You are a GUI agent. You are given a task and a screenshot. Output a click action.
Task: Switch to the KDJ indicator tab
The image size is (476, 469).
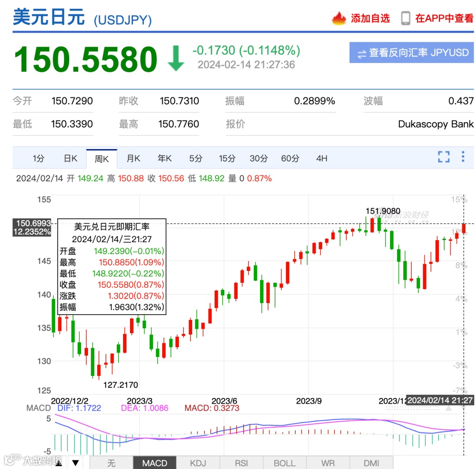point(198,463)
